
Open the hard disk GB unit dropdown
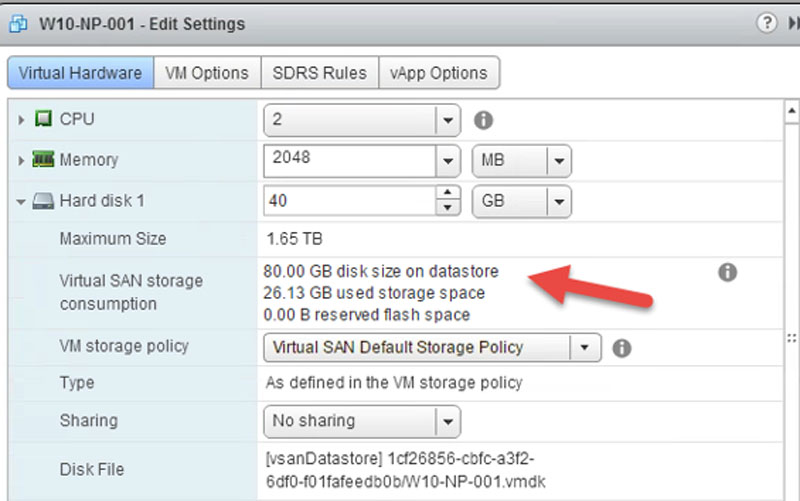558,201
